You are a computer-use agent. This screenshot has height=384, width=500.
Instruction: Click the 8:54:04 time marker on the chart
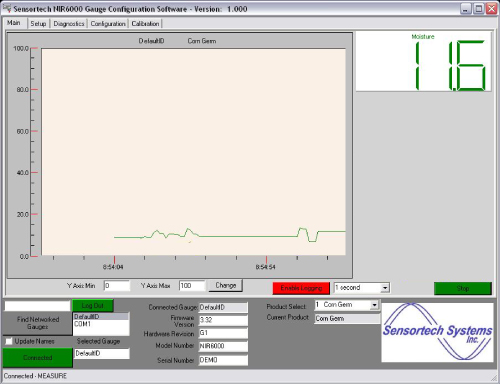pyautogui.click(x=113, y=267)
